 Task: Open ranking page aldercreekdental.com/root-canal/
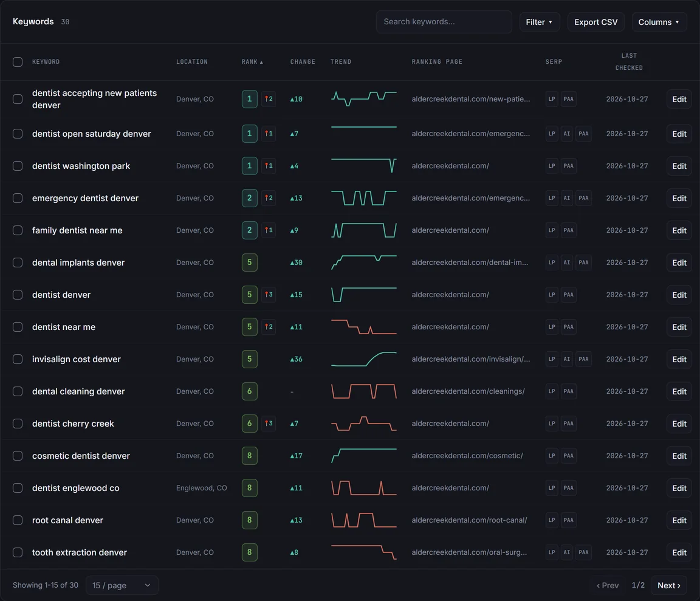point(469,520)
